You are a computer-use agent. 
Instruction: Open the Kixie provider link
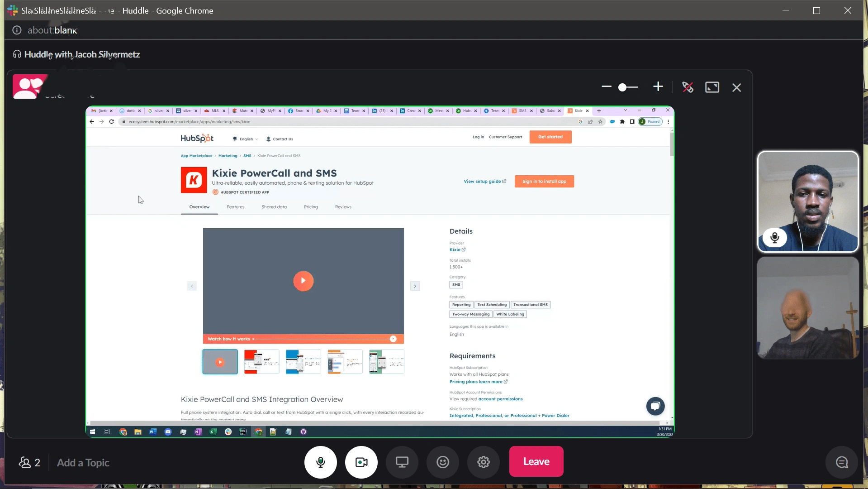point(457,250)
